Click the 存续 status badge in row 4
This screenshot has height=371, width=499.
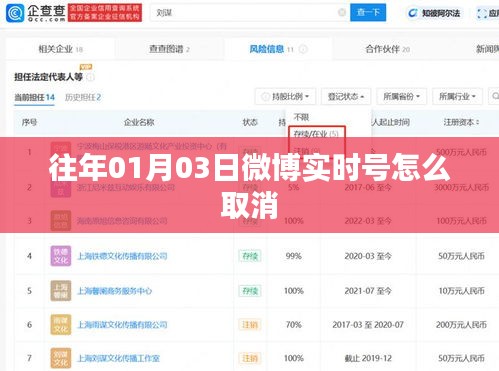point(250,256)
